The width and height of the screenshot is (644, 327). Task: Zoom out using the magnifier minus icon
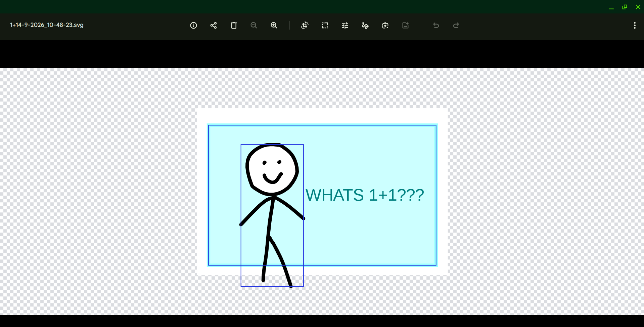point(254,26)
